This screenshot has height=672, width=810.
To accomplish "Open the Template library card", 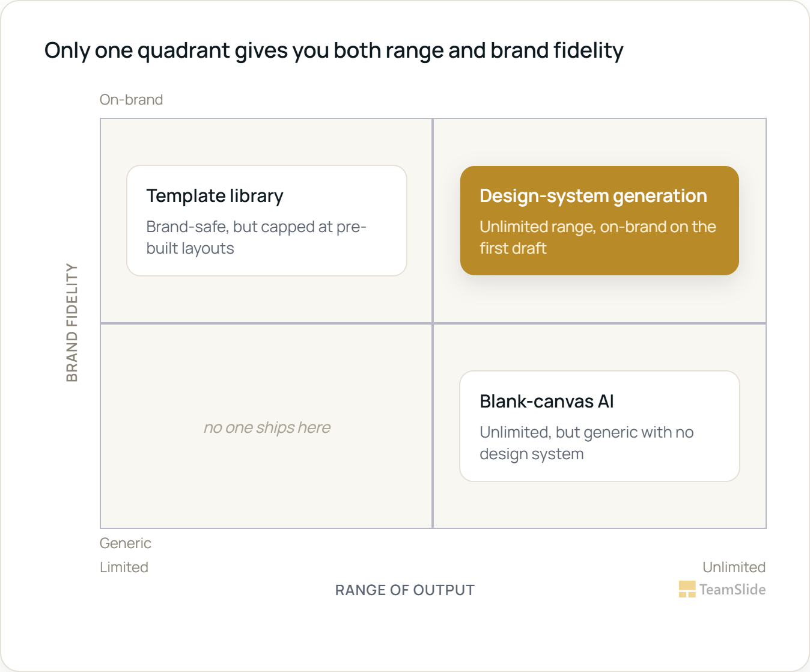I will pos(267,221).
